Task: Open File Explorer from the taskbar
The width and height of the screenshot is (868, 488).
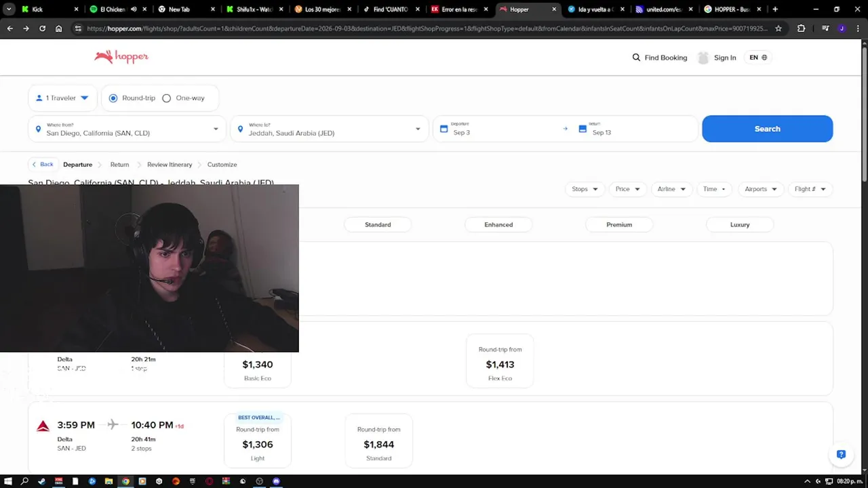Action: pyautogui.click(x=108, y=481)
